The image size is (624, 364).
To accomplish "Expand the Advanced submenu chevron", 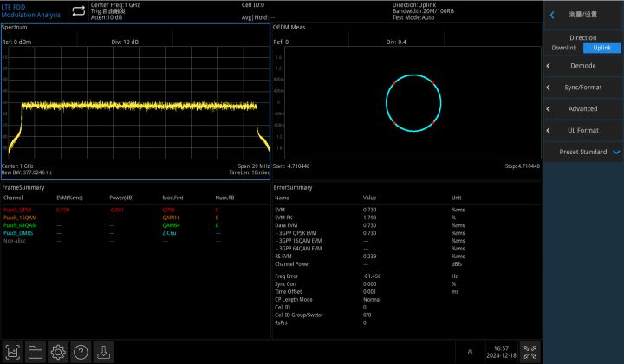I will coord(549,108).
